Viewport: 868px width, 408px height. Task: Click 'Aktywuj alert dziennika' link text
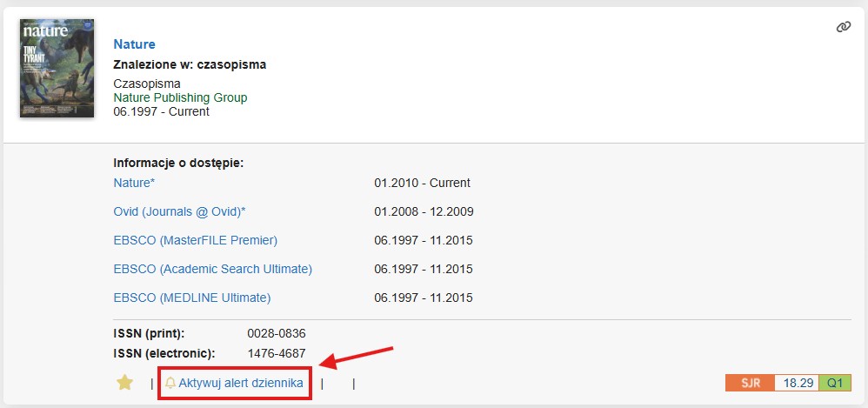click(241, 383)
